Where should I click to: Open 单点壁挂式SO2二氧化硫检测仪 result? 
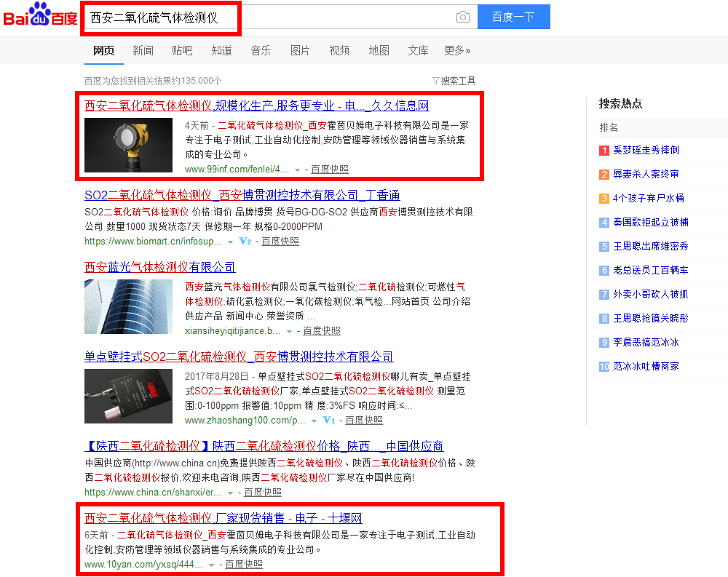pyautogui.click(x=239, y=357)
